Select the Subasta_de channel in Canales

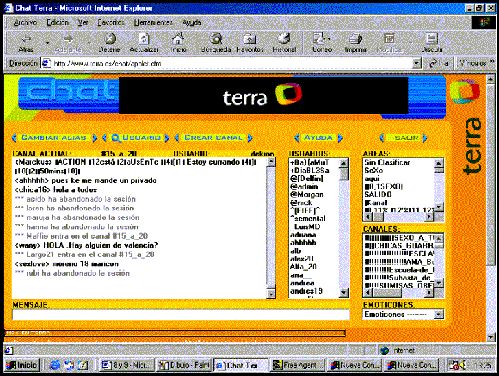coord(399,278)
